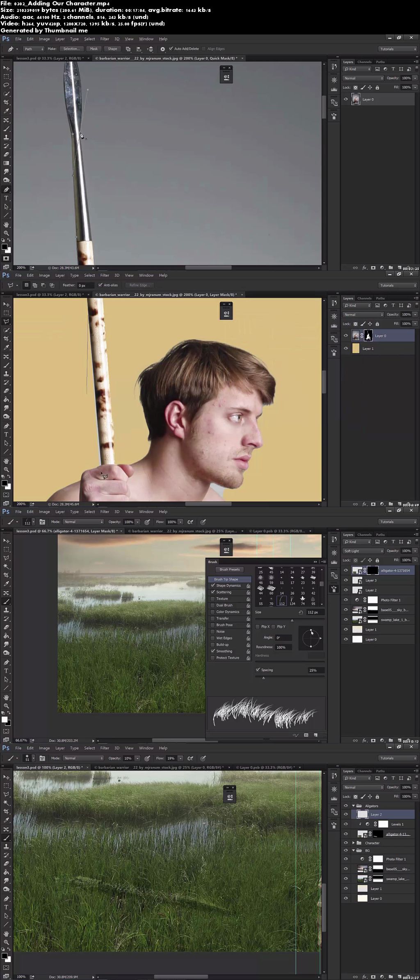Click the lock icon beside Scattering

click(x=248, y=592)
